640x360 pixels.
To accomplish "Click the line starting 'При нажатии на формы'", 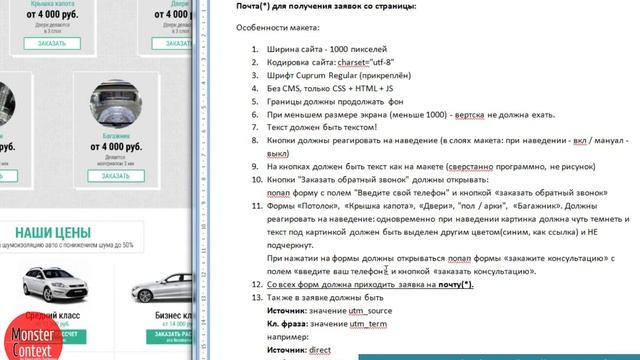I will click(x=441, y=258).
